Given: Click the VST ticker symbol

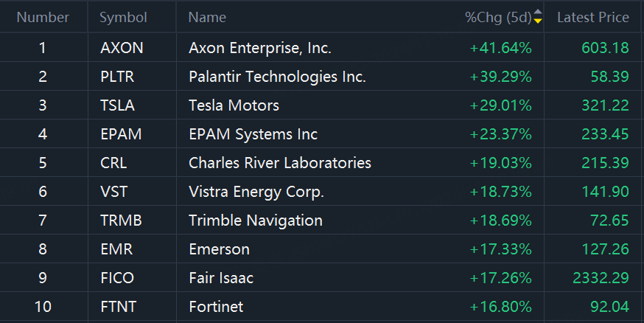Looking at the screenshot, I should pos(113,192).
